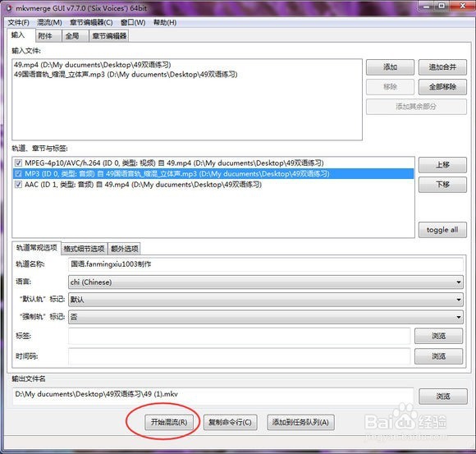The height and width of the screenshot is (454, 476).
Task: Click the 开始混流(R) button
Action: point(169,423)
